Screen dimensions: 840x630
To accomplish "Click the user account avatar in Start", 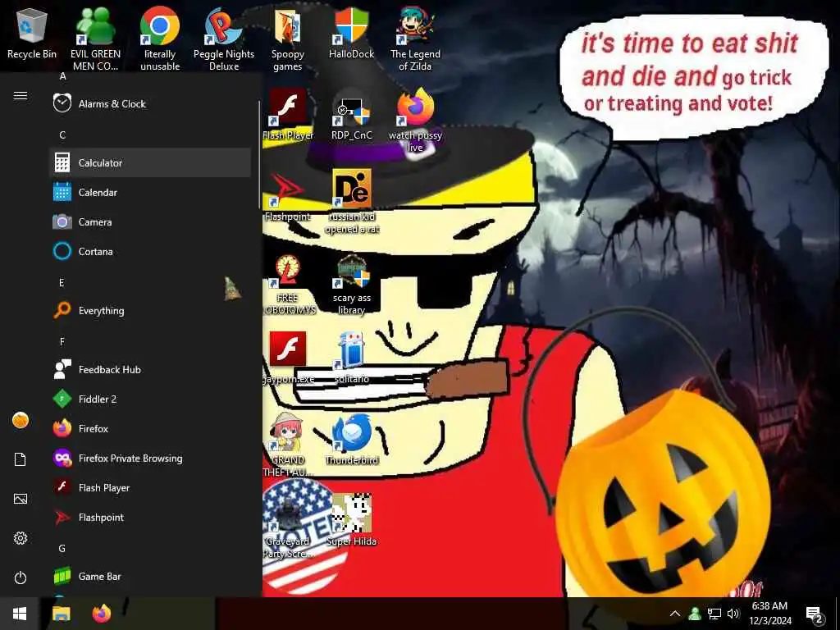I will click(x=21, y=420).
